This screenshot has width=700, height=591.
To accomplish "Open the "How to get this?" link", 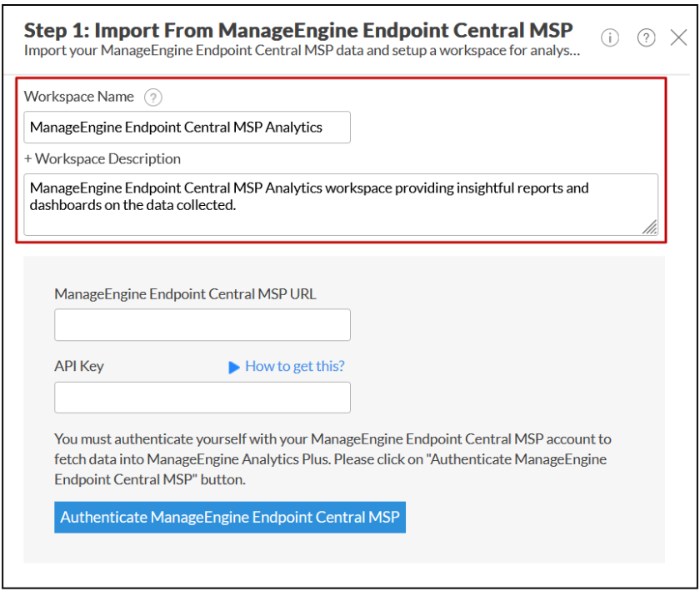I will (x=295, y=366).
